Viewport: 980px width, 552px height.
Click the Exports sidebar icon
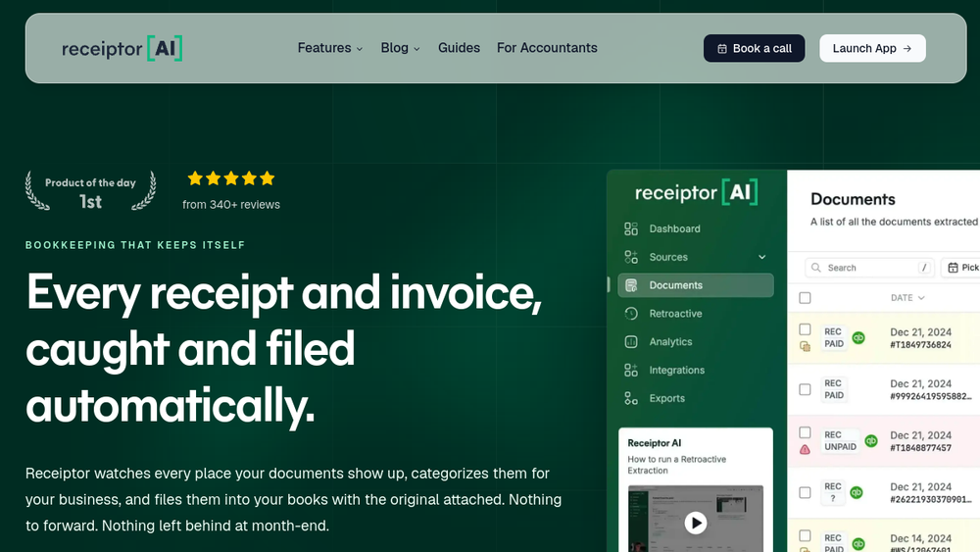click(631, 398)
